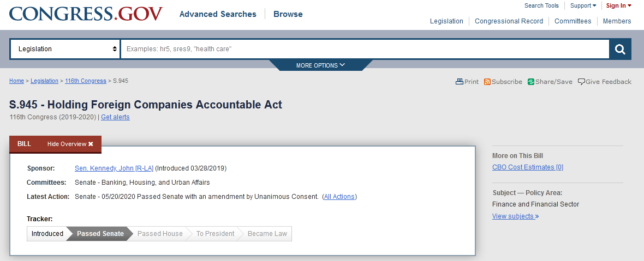Click the Share/Save icon

point(531,82)
